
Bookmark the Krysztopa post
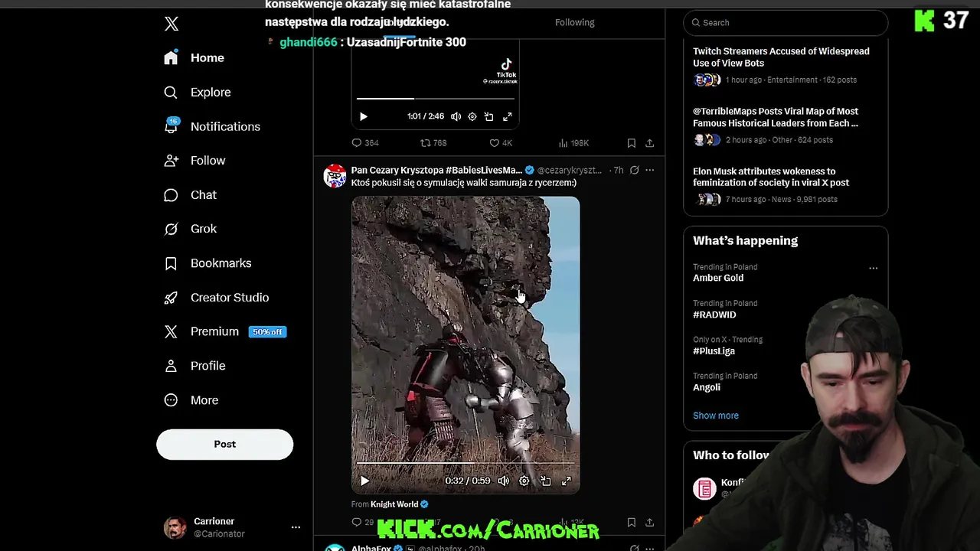pyautogui.click(x=631, y=522)
